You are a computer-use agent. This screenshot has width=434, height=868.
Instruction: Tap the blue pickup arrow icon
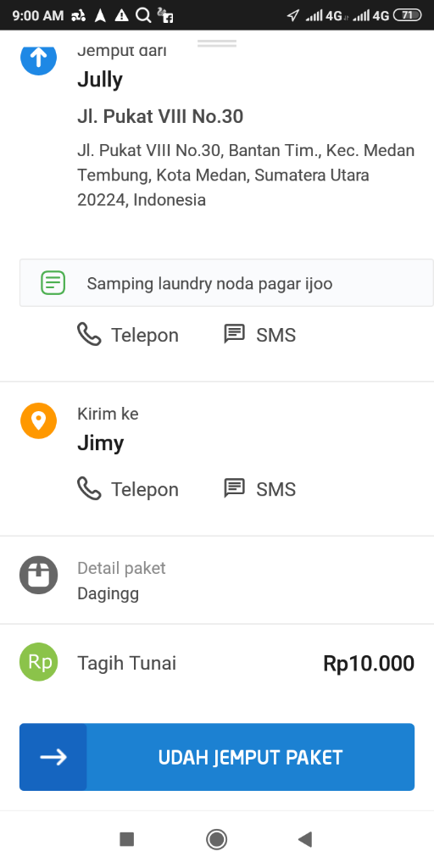[39, 58]
